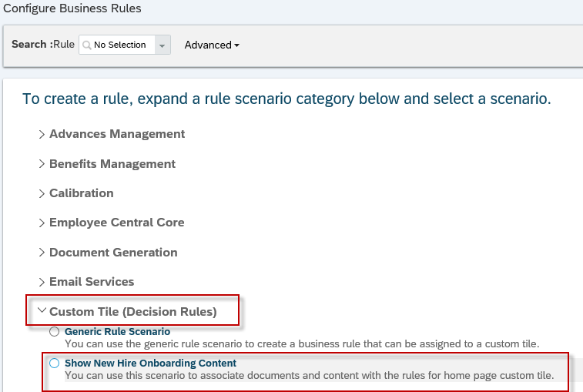Screen dimensions: 583x392
Task: Expand the Benefits Management chevron
Action: click(42, 164)
